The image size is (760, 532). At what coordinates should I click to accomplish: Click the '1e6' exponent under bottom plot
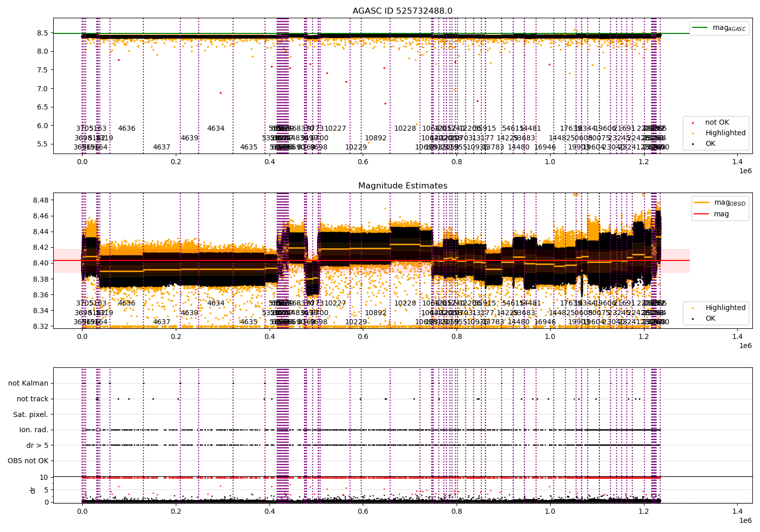coord(745,521)
